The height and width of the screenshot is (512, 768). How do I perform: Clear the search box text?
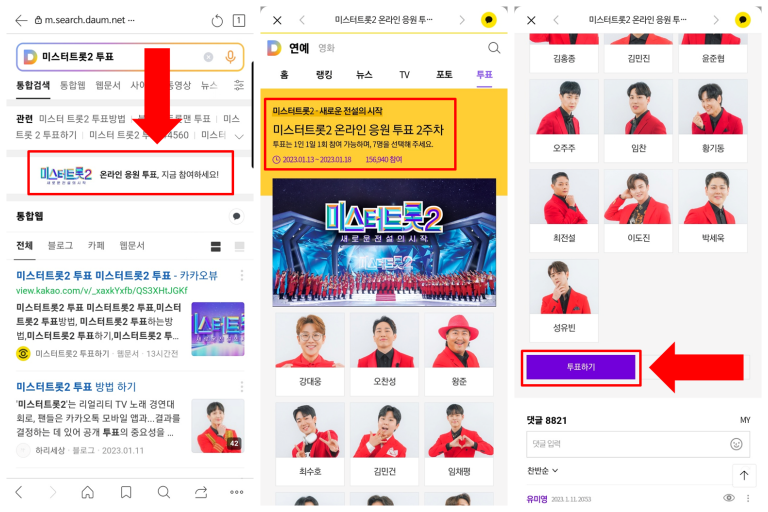[208, 57]
